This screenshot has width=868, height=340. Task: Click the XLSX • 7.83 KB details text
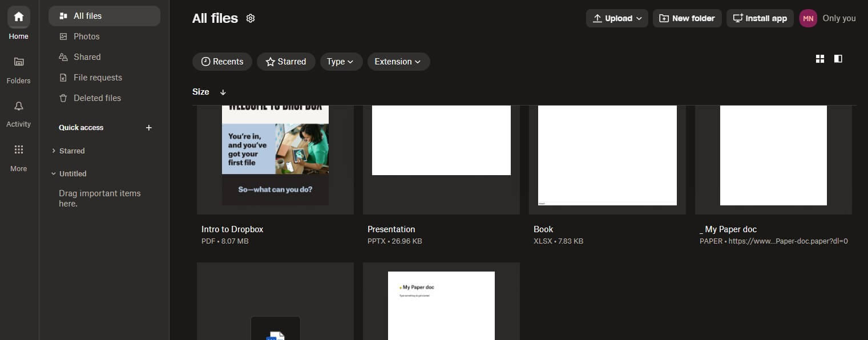558,241
